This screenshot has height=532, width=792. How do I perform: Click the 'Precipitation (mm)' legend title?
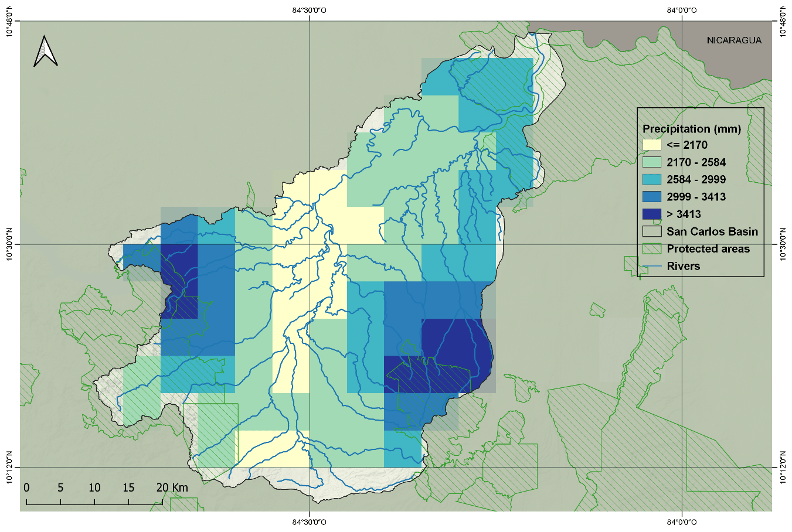(692, 129)
